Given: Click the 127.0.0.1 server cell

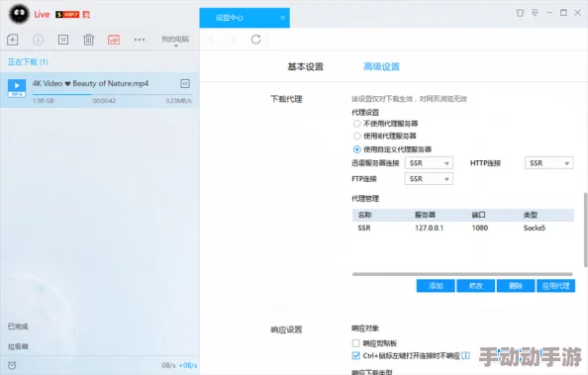Looking at the screenshot, I should point(429,228).
